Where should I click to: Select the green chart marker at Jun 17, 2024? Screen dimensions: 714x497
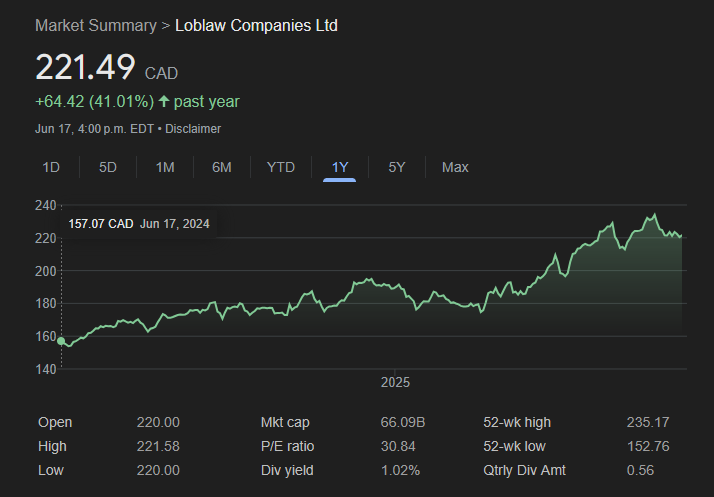pos(61,341)
